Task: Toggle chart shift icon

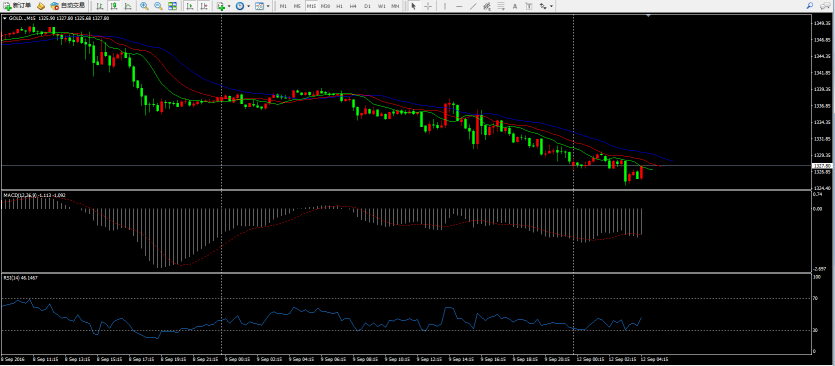Action: [204, 6]
